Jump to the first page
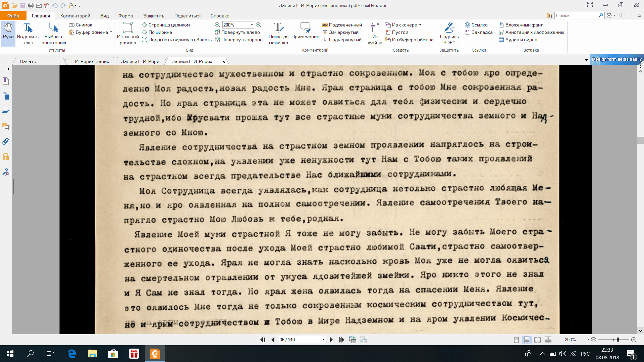The width and height of the screenshot is (644, 362). tap(263, 340)
